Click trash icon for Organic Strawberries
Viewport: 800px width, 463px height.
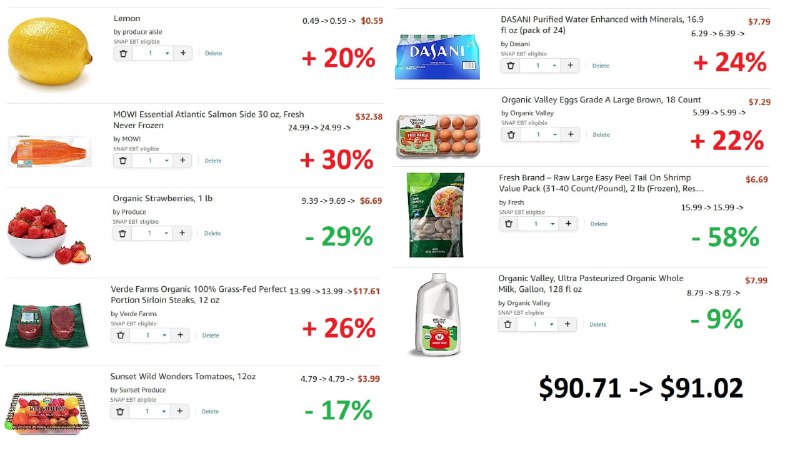click(x=122, y=233)
